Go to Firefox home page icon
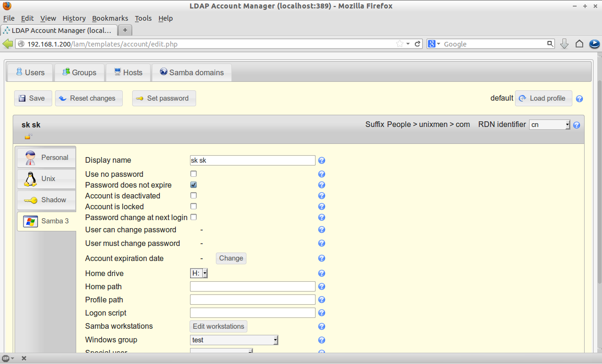This screenshot has height=364, width=602. click(579, 44)
